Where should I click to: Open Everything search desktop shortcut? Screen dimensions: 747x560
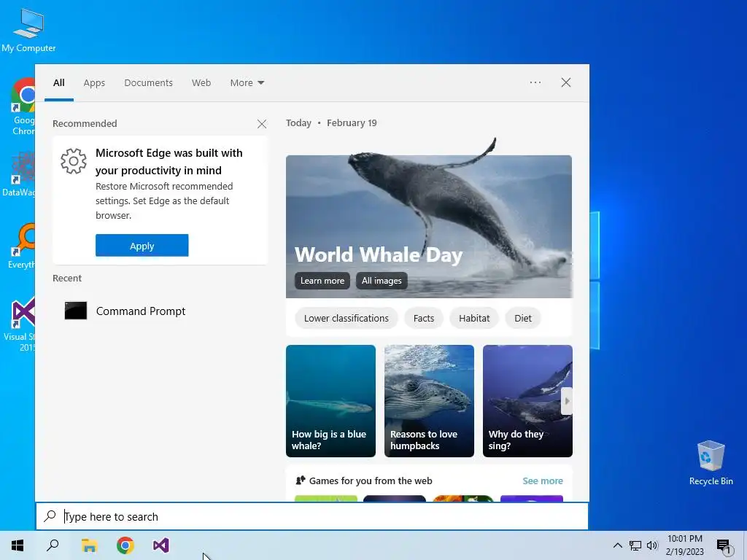click(x=21, y=246)
